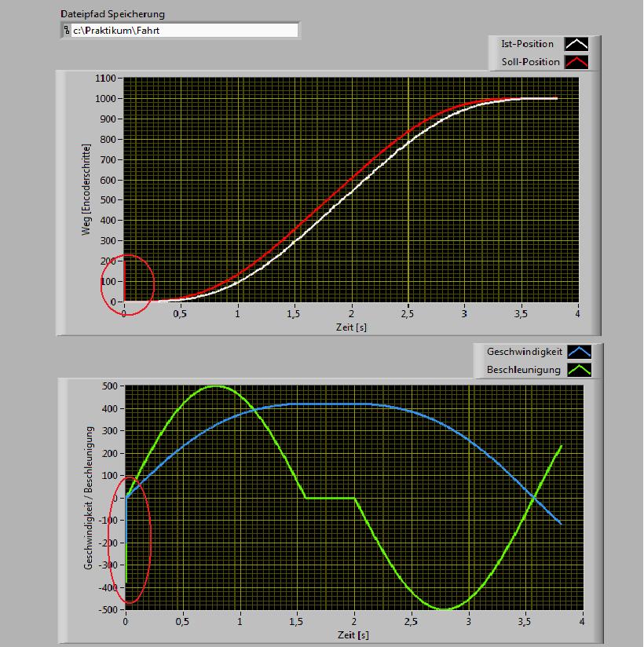Screen dimensions: 644x647
Task: Click the 1000 tick on Weg axis
Action: pos(106,99)
